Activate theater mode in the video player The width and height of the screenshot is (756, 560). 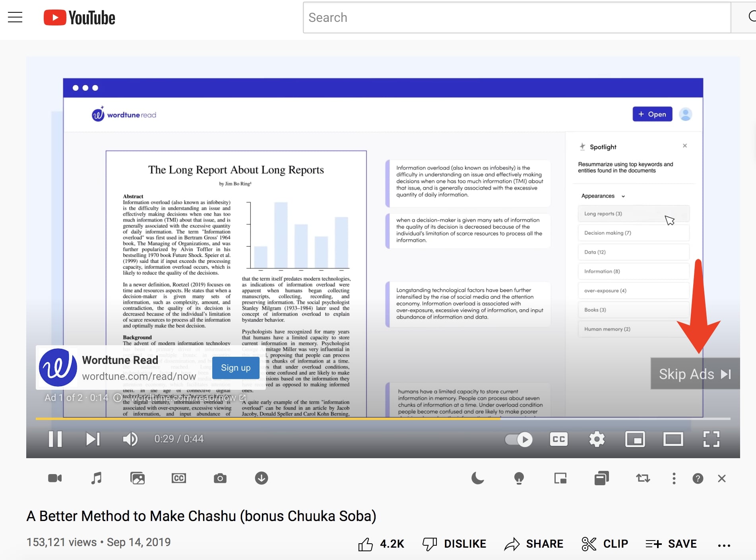click(x=673, y=439)
